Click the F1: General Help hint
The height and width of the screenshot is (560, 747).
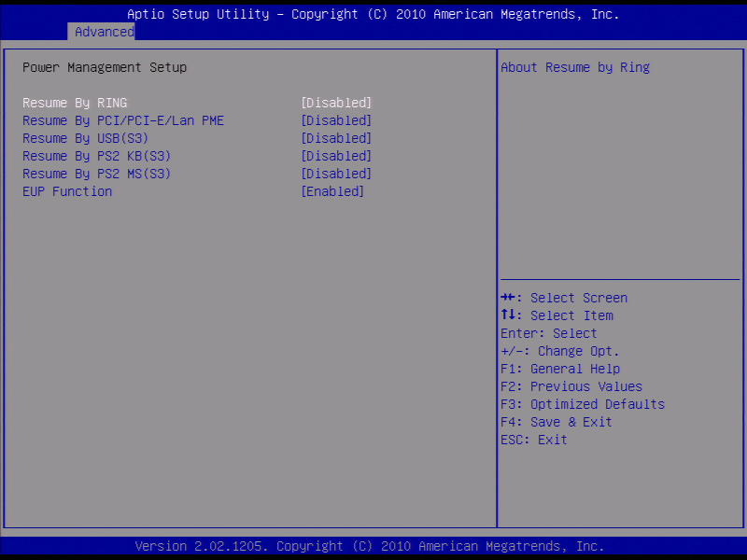click(560, 369)
